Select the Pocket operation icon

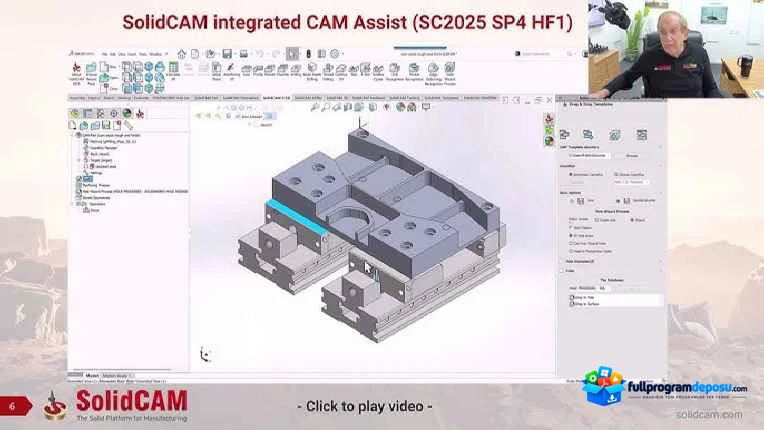pos(270,70)
